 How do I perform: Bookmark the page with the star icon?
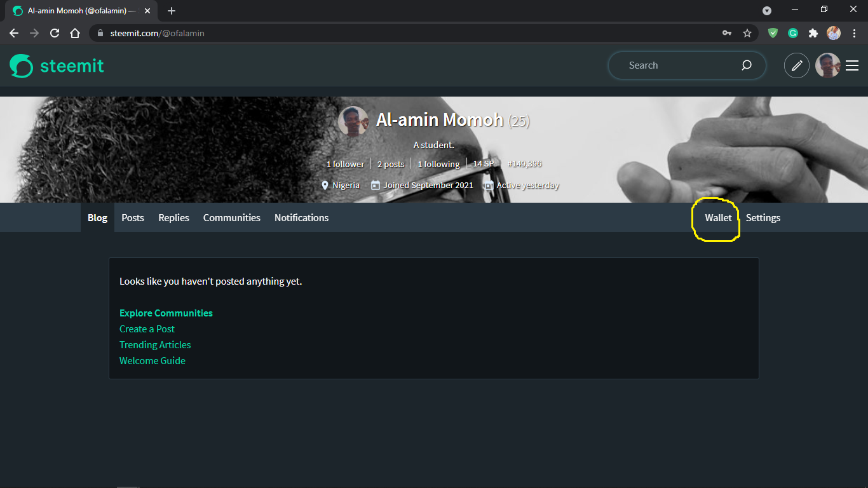[x=747, y=33]
